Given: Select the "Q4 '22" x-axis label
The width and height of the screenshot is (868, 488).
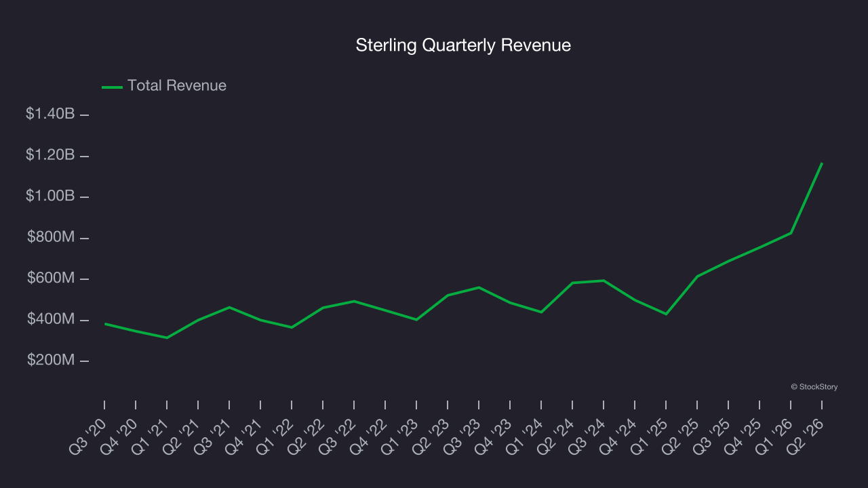Looking at the screenshot, I should (370, 436).
